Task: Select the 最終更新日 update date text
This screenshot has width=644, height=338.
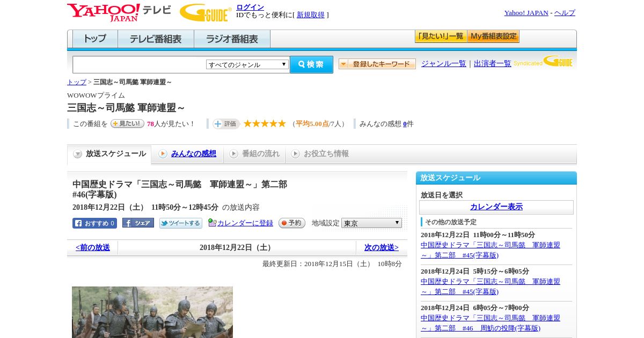Action: click(x=332, y=264)
